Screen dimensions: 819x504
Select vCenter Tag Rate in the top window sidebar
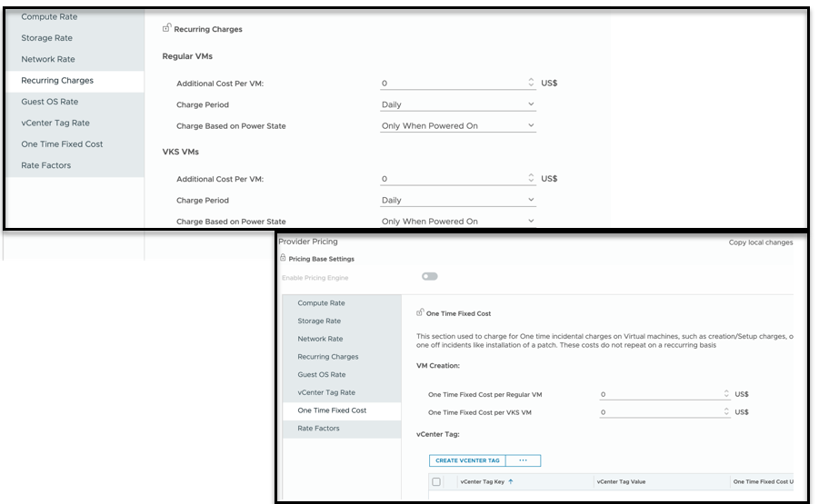(55, 123)
